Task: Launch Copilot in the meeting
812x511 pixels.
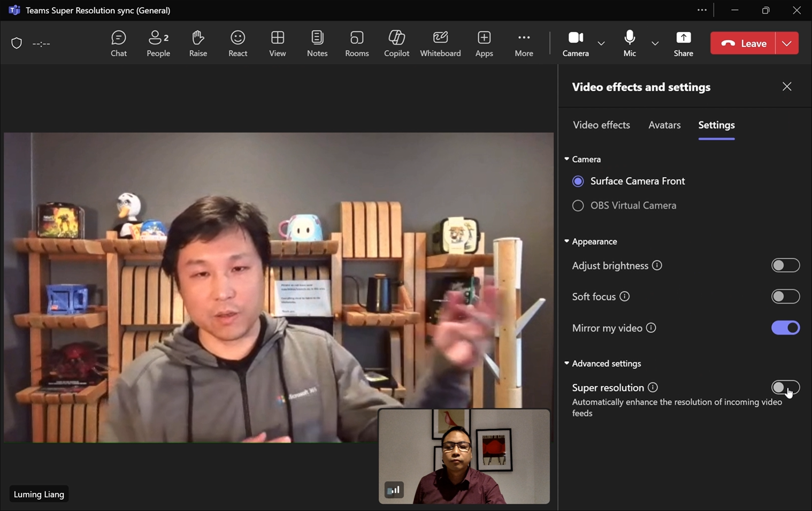Action: coord(396,43)
